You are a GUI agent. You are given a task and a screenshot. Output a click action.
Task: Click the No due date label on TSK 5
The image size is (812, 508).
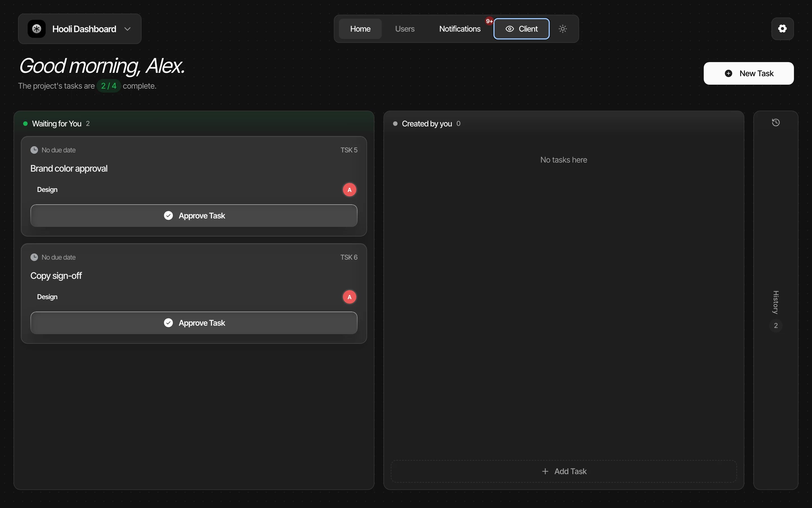59,150
